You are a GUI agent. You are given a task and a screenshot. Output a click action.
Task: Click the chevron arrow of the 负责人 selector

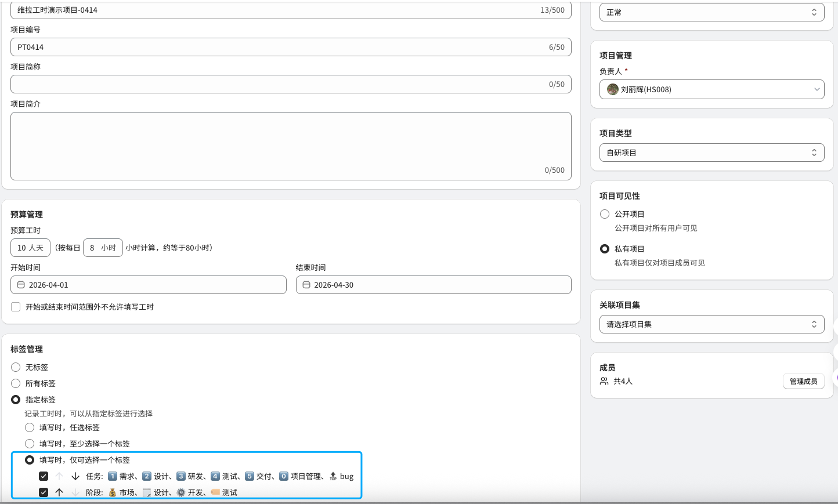coord(817,89)
